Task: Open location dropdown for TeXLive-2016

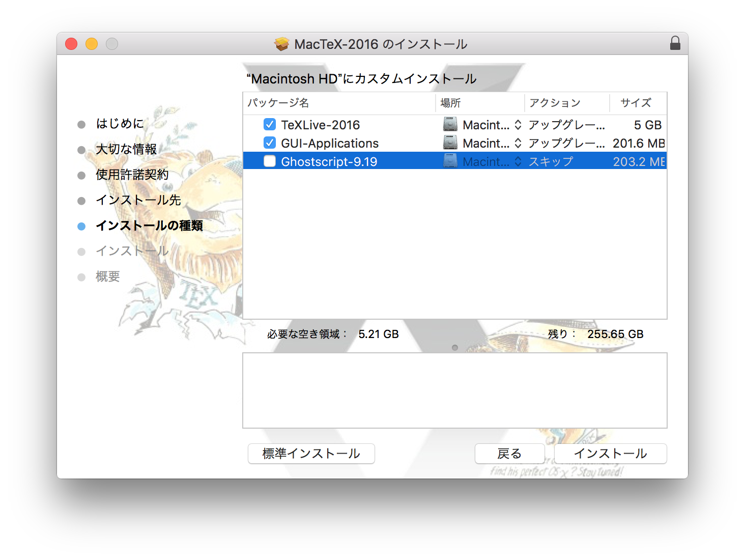Action: point(518,125)
